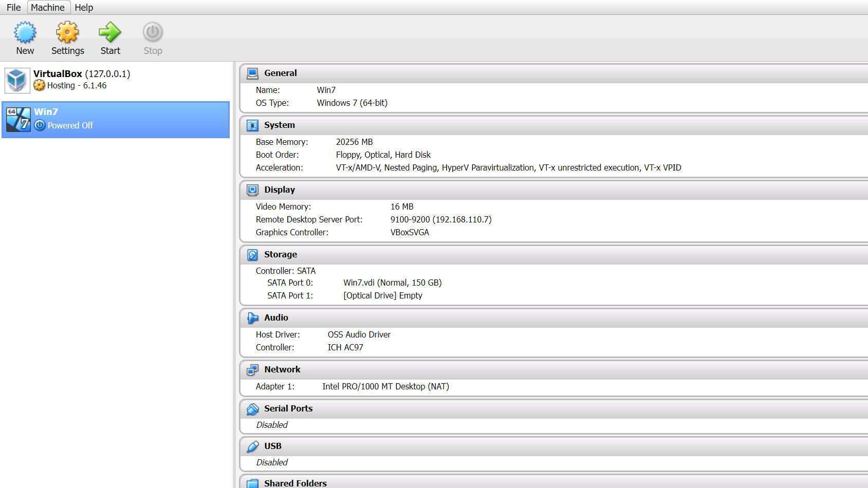This screenshot has width=868, height=488.
Task: Click the Storage section disk icon
Action: [x=252, y=255]
